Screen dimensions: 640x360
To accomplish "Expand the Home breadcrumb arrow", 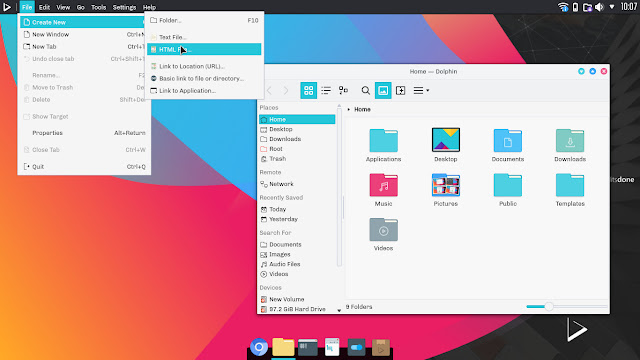I will [349, 109].
